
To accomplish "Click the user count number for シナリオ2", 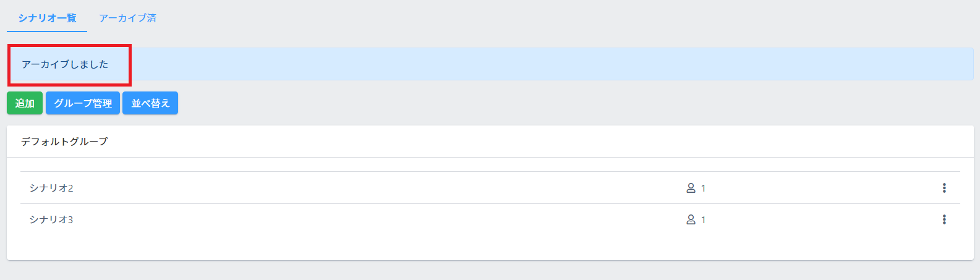I will coord(703,189).
